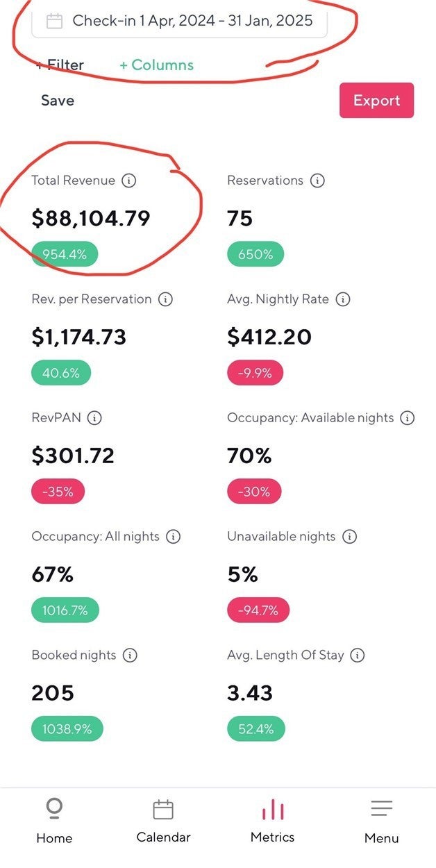The height and width of the screenshot is (868, 436).
Task: Go to the Home tab
Action: (x=54, y=821)
